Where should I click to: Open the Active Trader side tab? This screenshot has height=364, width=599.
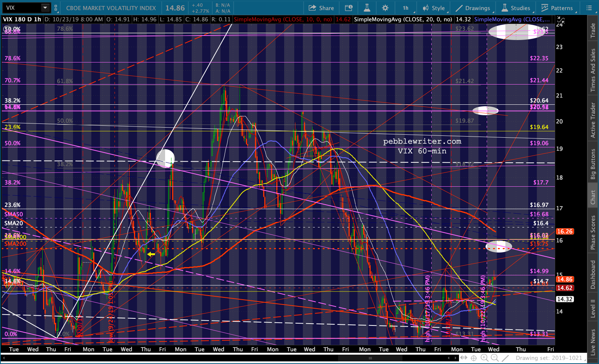point(593,120)
